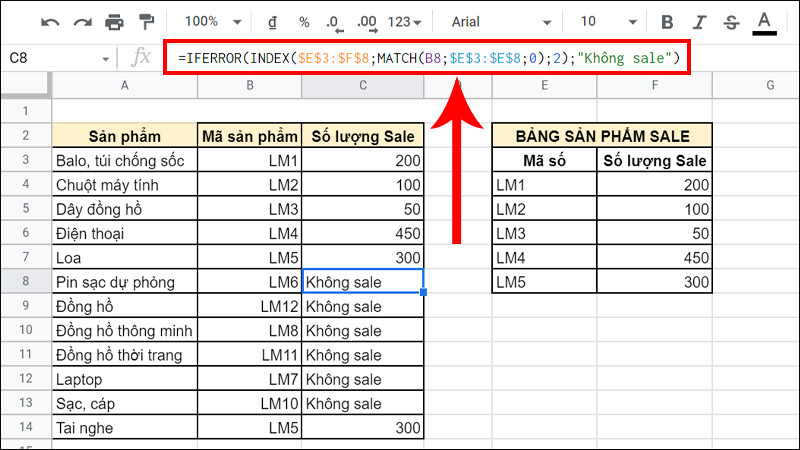Click 'Số lượng Sale' header in column F
The image size is (800, 450).
click(x=655, y=160)
